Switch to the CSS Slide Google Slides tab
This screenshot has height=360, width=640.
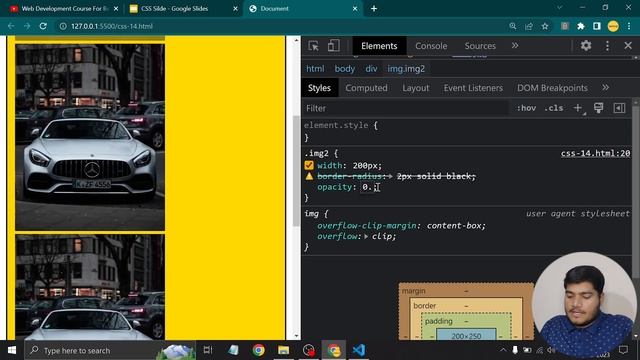(x=175, y=9)
